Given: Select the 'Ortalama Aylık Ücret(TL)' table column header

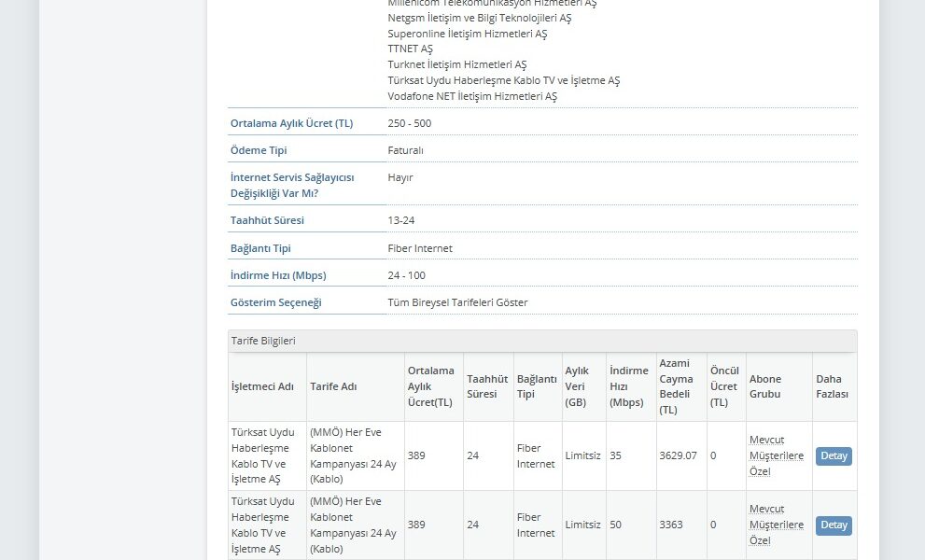Looking at the screenshot, I should (430, 386).
